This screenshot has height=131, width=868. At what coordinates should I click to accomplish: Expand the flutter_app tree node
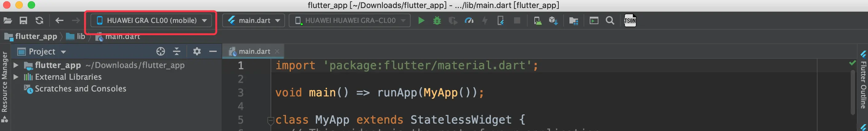15,65
